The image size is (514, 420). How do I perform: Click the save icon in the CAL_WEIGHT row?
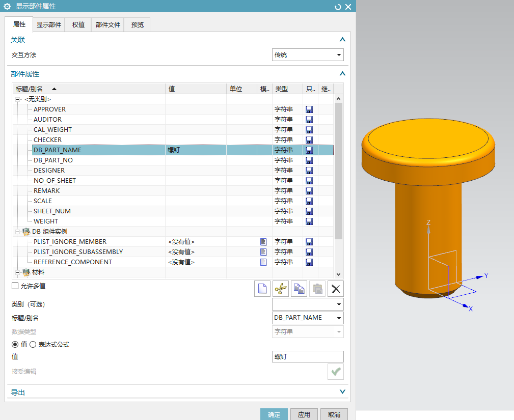tap(309, 130)
